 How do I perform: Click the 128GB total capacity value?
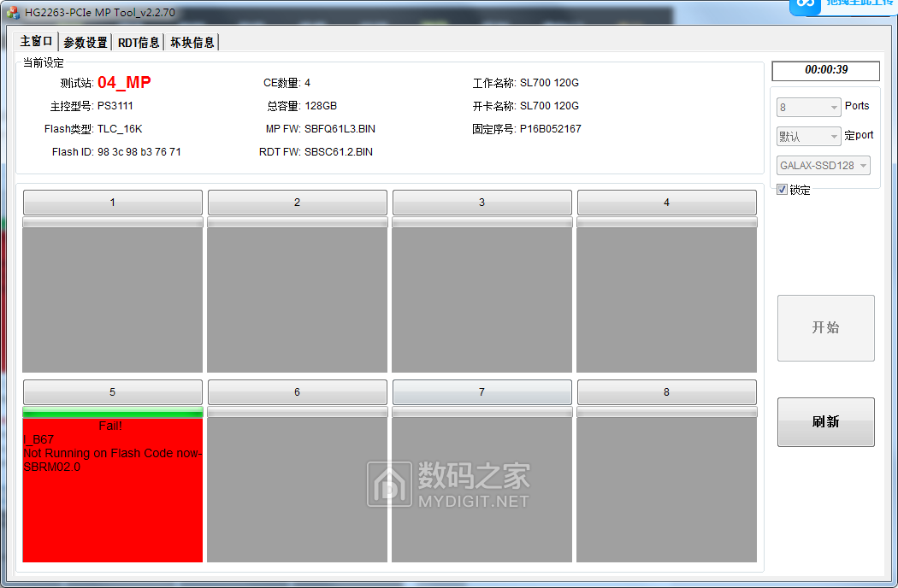click(x=321, y=106)
